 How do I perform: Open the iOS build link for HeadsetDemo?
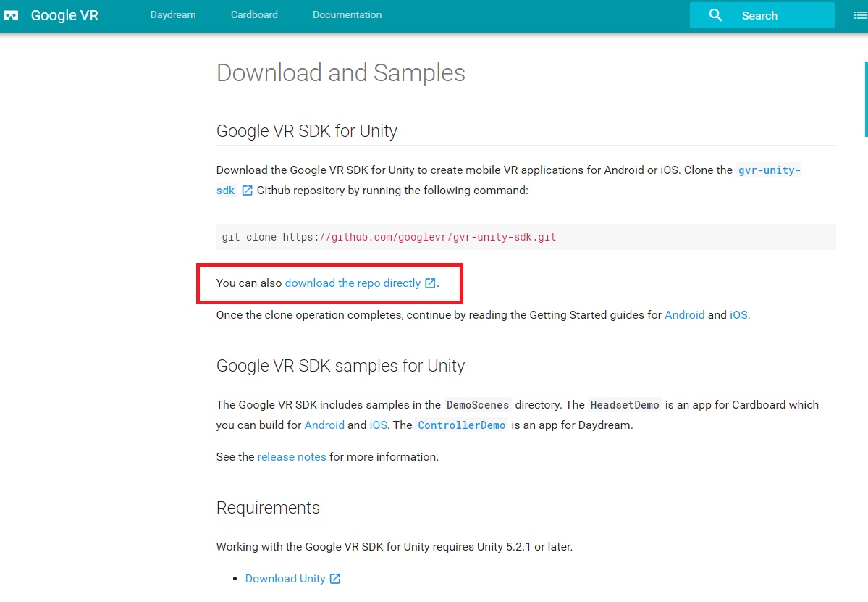[378, 425]
